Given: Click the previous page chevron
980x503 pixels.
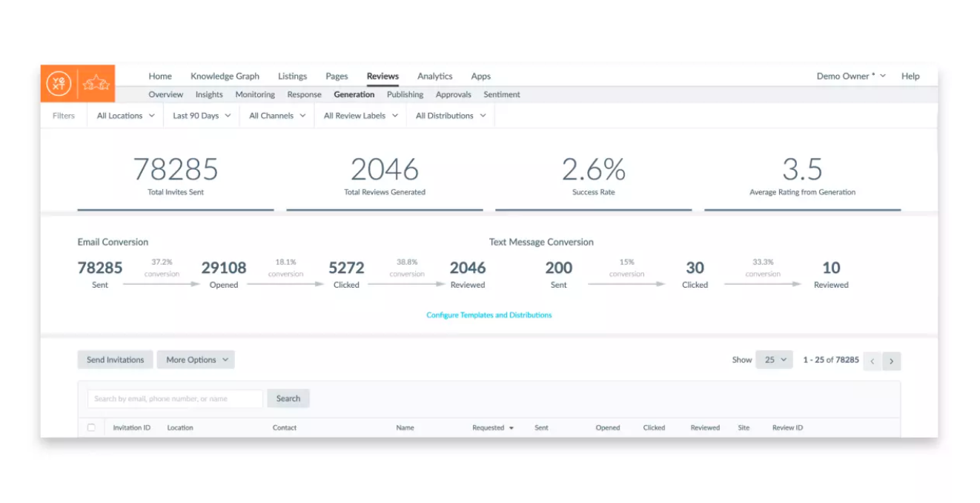Looking at the screenshot, I should point(873,361).
